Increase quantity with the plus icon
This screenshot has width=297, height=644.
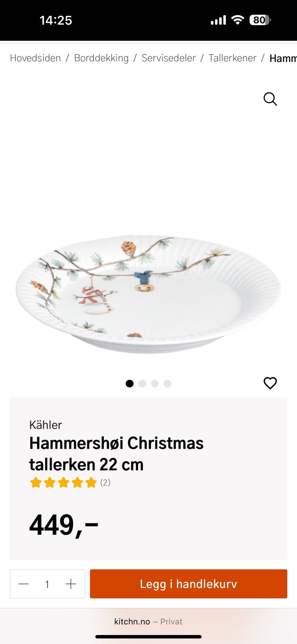71,584
